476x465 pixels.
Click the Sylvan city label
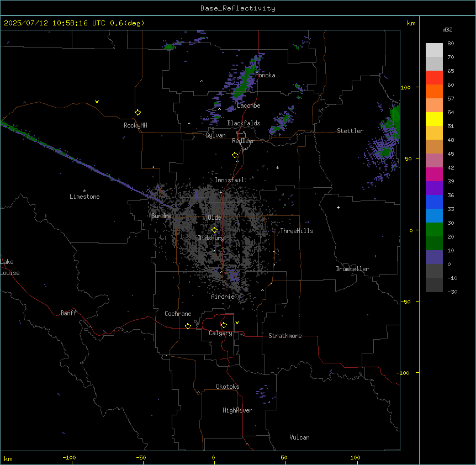[215, 135]
